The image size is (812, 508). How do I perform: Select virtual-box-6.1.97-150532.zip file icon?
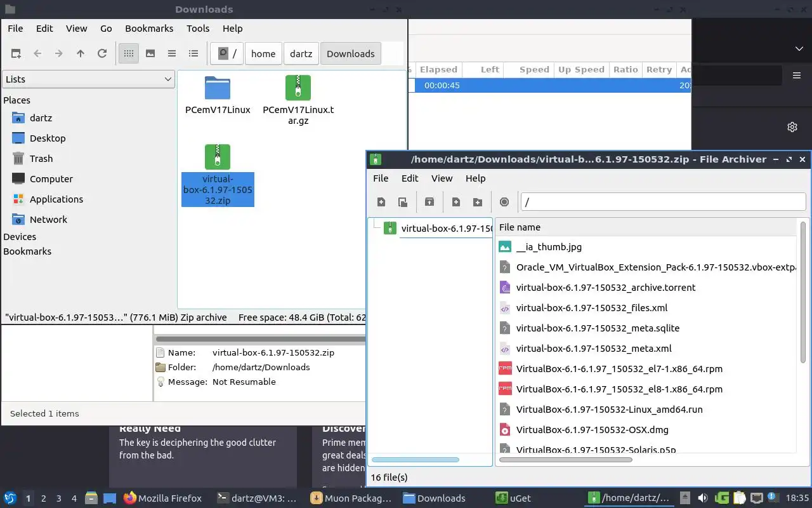click(x=218, y=157)
